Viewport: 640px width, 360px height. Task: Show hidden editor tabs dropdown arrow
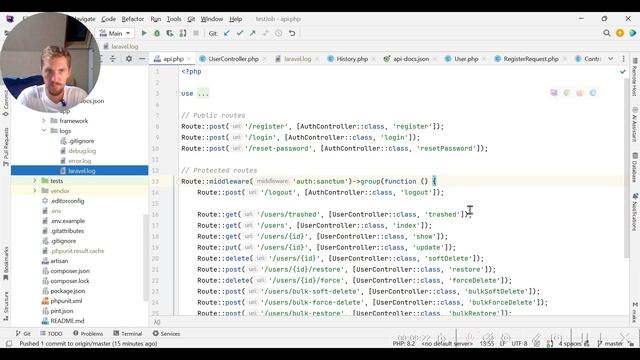click(611, 59)
